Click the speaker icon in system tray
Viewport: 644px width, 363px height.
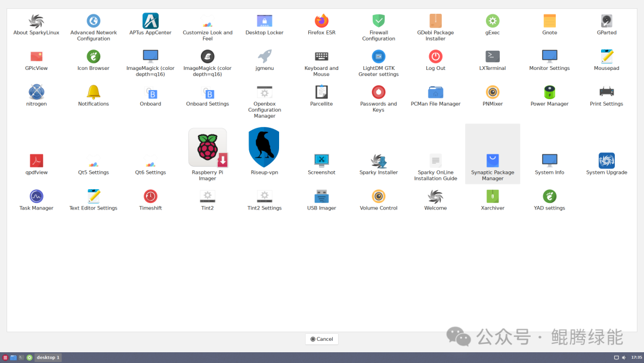point(624,358)
